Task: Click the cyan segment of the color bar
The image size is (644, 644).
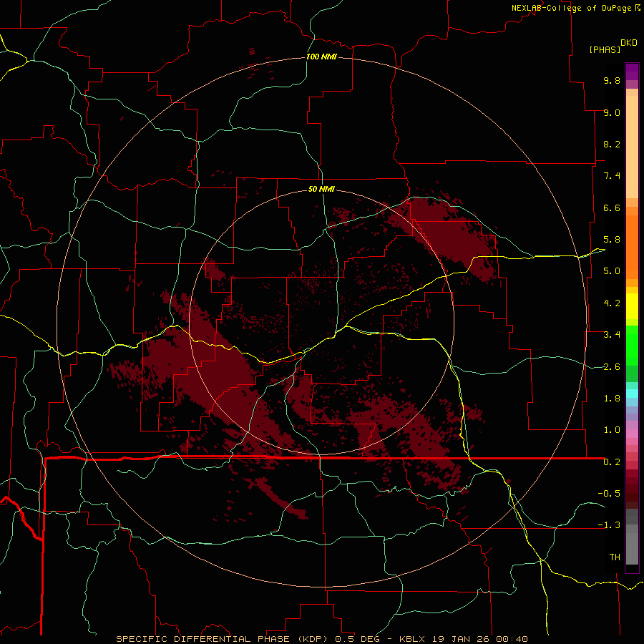Action: [632, 394]
